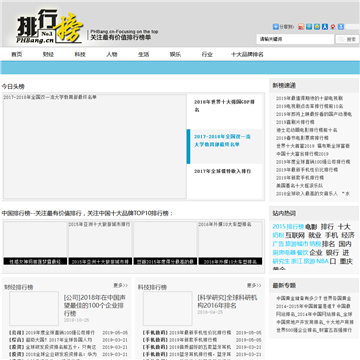This screenshot has width=360, height=360.
Task: Share via the red Weibo-style icon
Action: coord(301,27)
